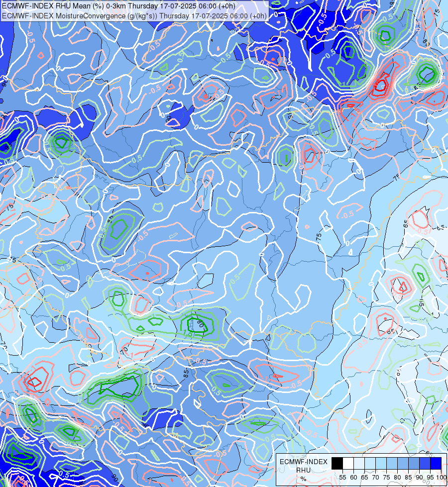Click the legend tick label 90

420,478
